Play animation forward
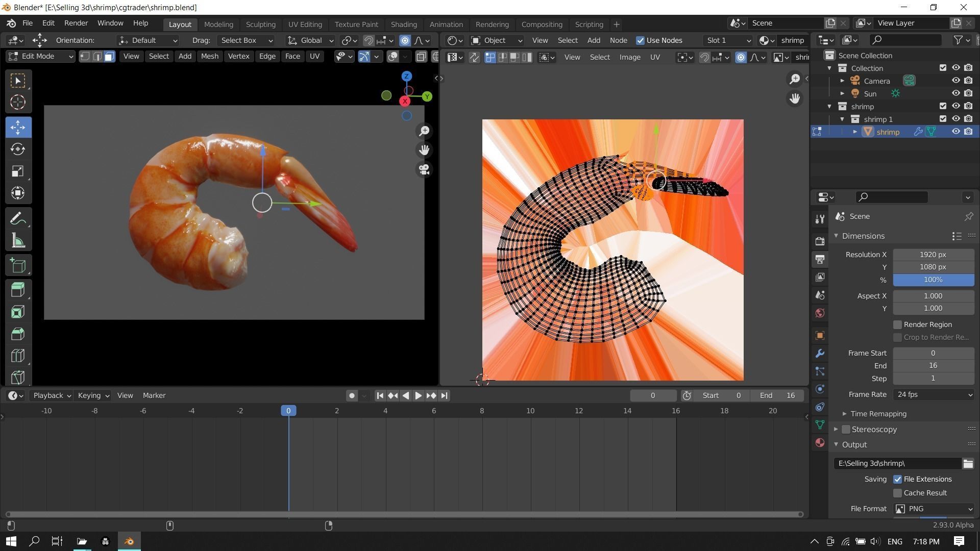This screenshot has height=551, width=980. [x=418, y=395]
